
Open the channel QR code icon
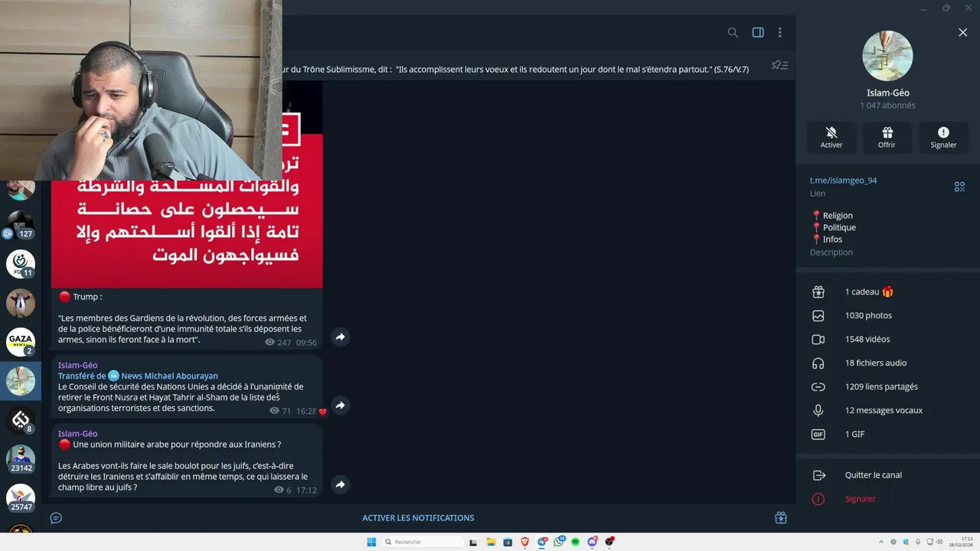959,187
